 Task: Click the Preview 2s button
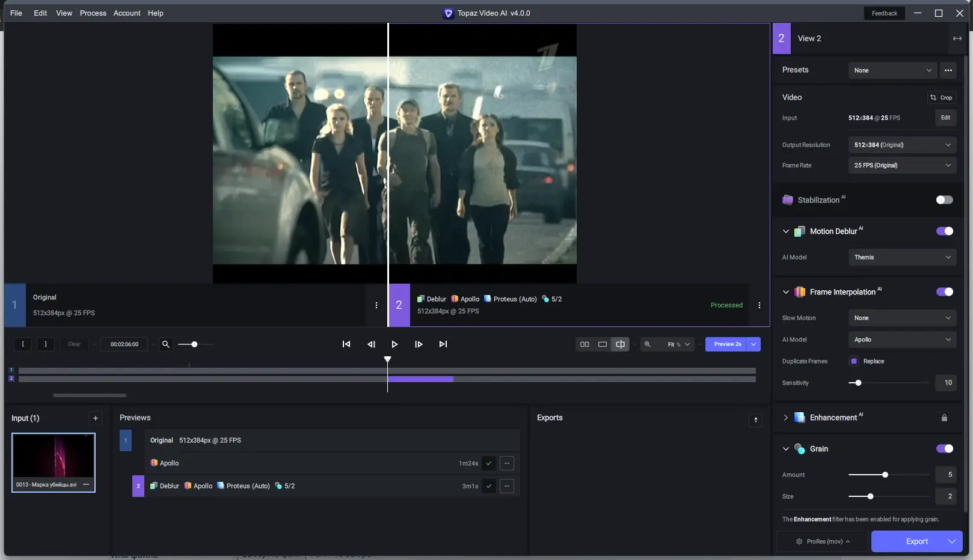tap(726, 344)
